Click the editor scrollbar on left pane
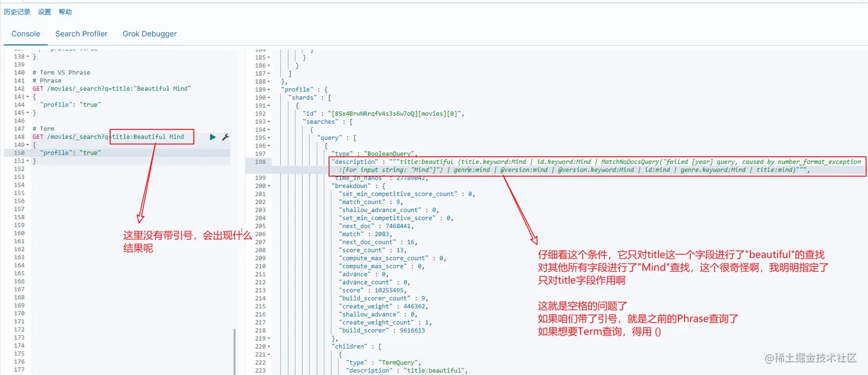This screenshot has width=868, height=375. (235, 351)
